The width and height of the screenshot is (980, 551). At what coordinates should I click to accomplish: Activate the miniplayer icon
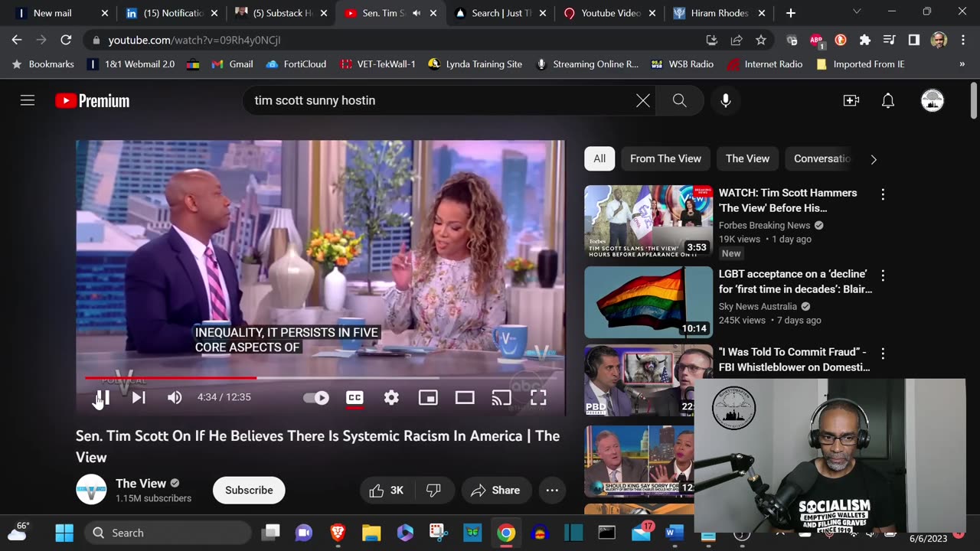tap(428, 397)
